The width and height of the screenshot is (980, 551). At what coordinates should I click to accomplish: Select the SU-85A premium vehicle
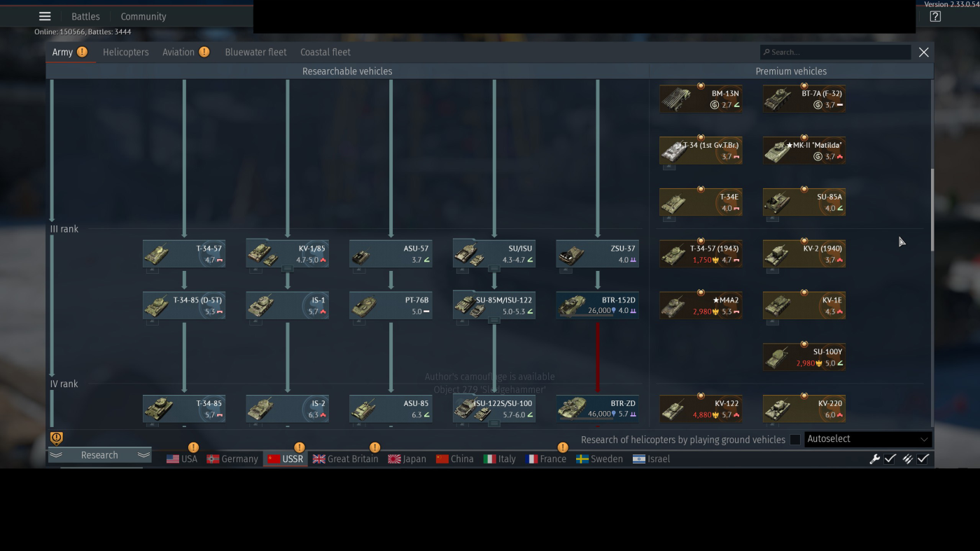[804, 202]
